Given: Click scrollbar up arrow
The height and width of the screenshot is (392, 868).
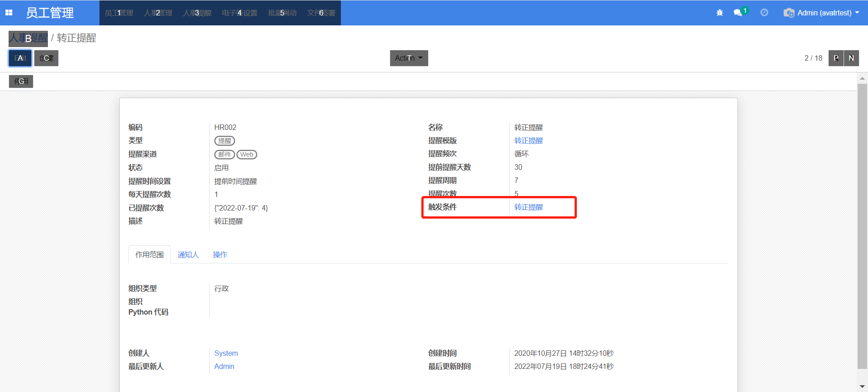Looking at the screenshot, I should pos(862,78).
